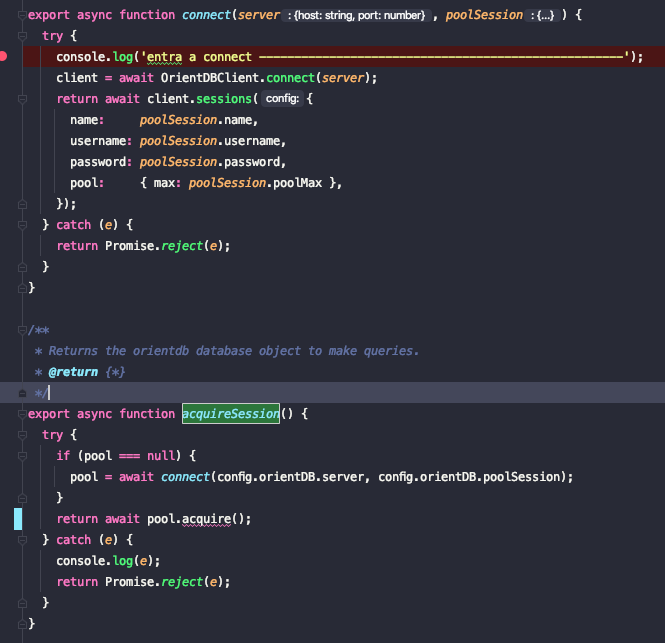This screenshot has width=665, height=643.
Task: Click the fold end marker on the */ line
Action: point(22,393)
